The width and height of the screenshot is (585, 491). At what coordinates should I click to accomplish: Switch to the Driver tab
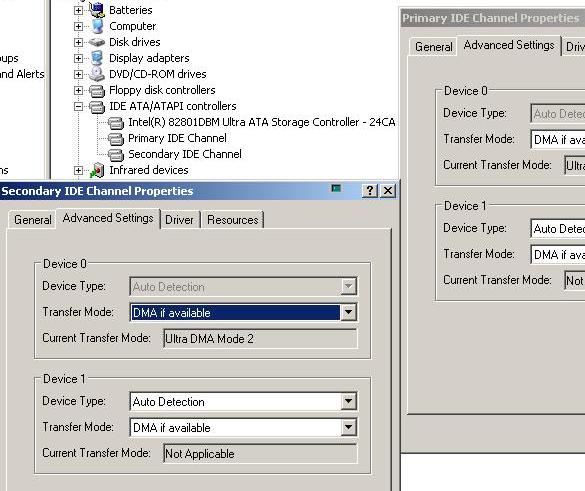[x=179, y=220]
